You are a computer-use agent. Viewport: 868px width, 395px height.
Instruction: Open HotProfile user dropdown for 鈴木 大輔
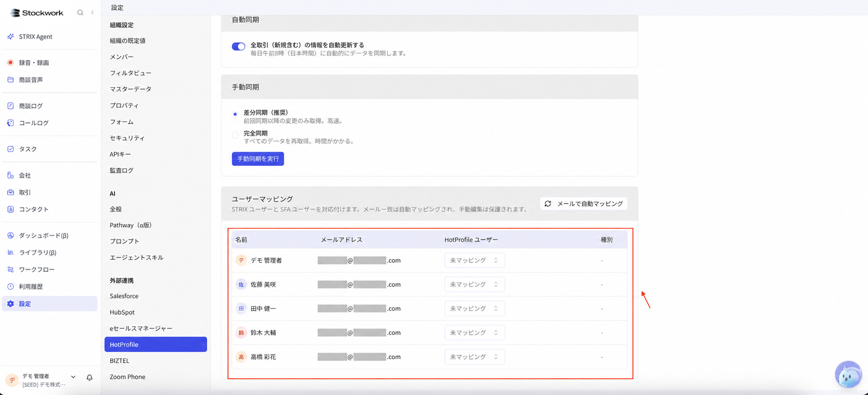point(475,333)
